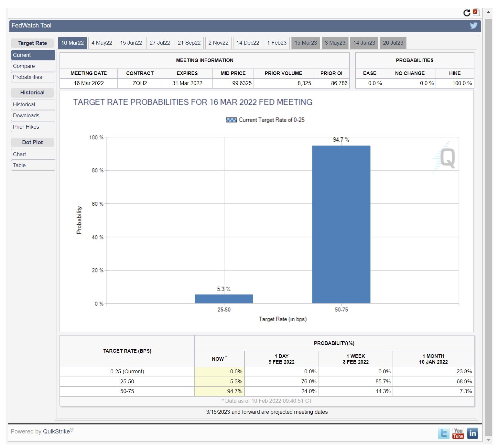Open Compare under Target Rate
Viewport: 498px width, 448px height.
[24, 66]
